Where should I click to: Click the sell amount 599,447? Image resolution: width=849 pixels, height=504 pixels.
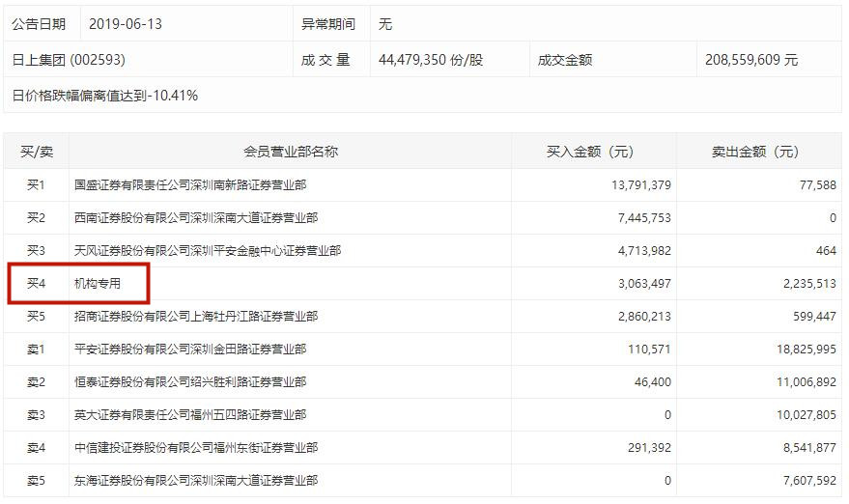pyautogui.click(x=814, y=316)
